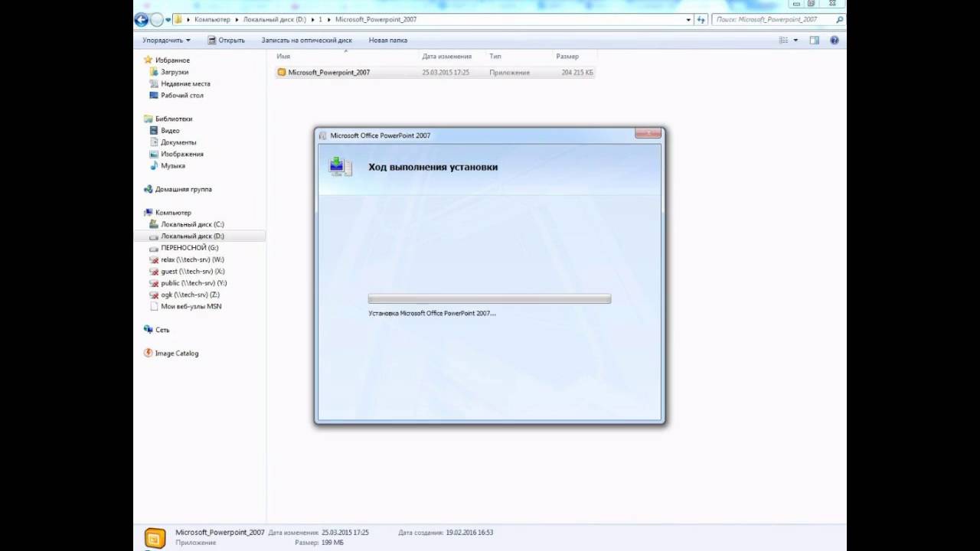This screenshot has width=980, height=551.
Task: Click the 'Открыть' toolbar button
Action: (226, 40)
